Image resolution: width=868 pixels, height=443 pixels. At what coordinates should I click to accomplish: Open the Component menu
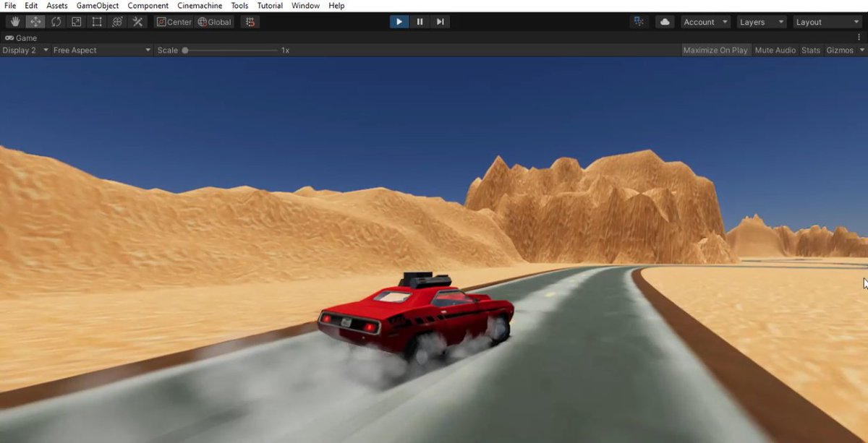click(x=148, y=6)
